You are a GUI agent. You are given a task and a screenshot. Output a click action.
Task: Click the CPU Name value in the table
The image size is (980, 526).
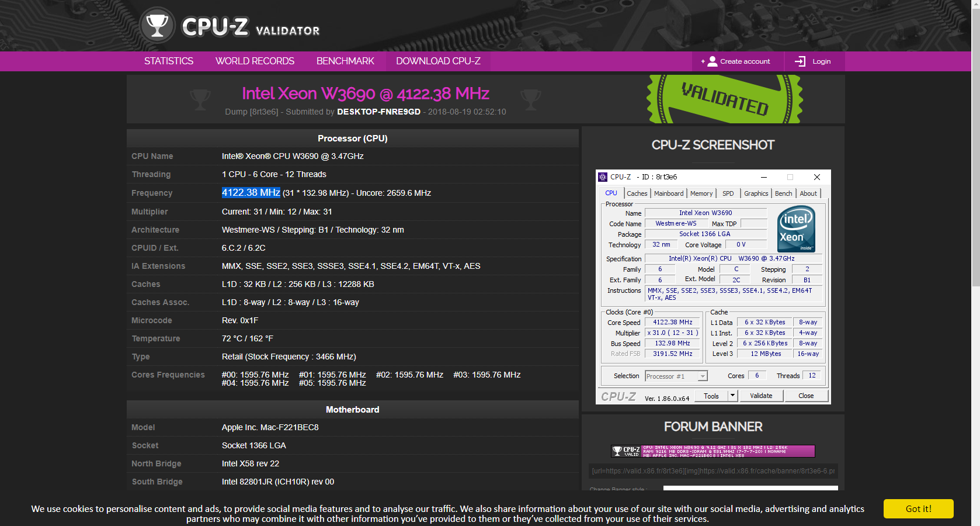(x=293, y=156)
